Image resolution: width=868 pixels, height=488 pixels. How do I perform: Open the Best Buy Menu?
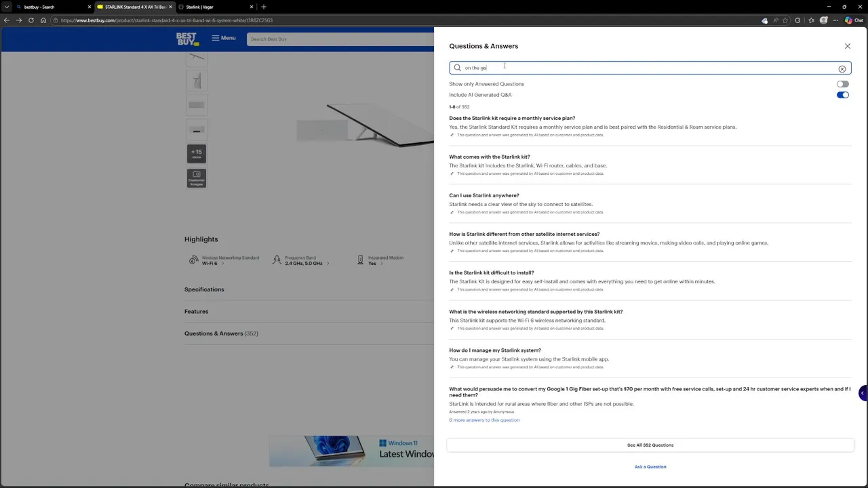tap(224, 38)
